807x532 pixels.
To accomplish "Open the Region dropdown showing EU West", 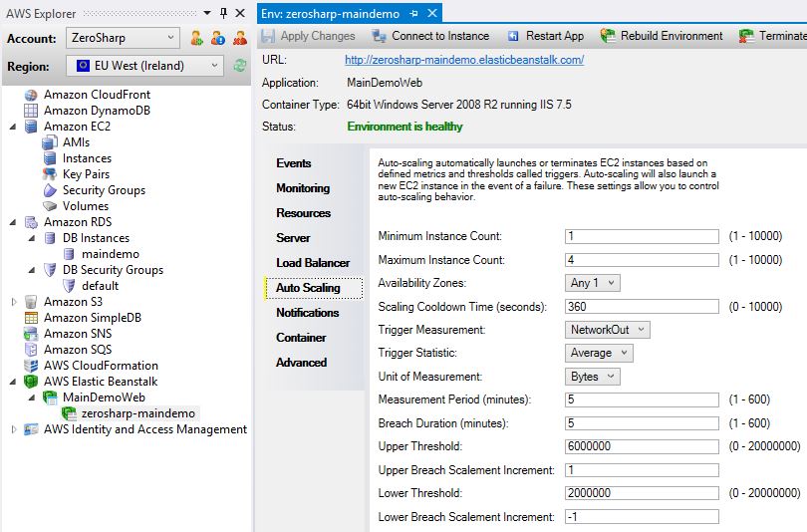I will tap(144, 66).
